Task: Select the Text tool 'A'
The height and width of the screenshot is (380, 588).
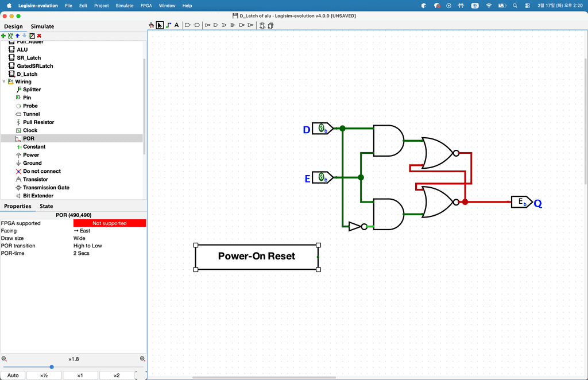Action: click(x=176, y=25)
